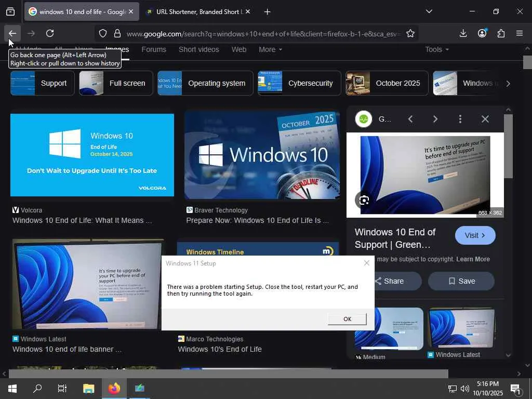Viewport: 532px width, 399px height.
Task: Show previous image in preview panel
Action: [x=410, y=119]
